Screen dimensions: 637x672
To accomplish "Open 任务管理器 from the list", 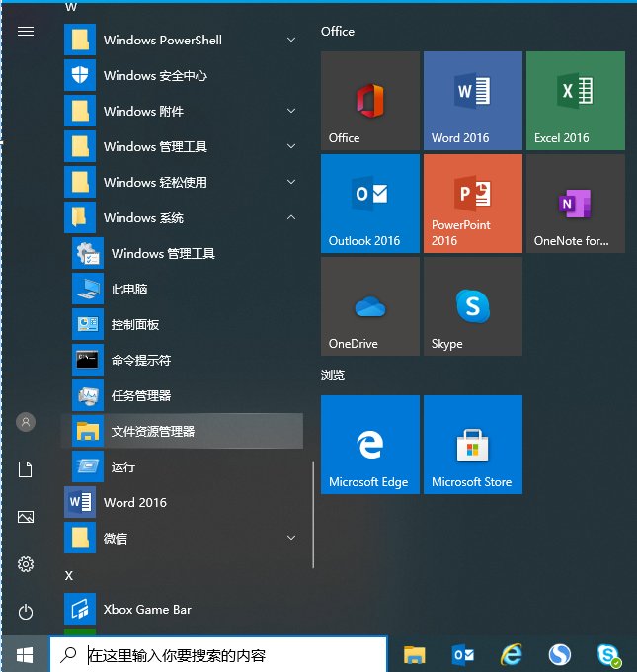I will (x=141, y=396).
